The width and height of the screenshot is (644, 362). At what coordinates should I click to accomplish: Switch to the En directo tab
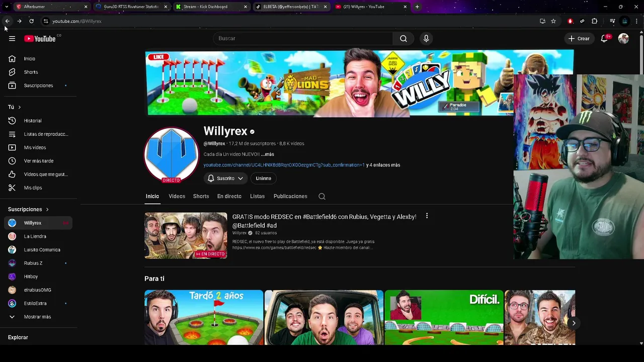coord(229,197)
